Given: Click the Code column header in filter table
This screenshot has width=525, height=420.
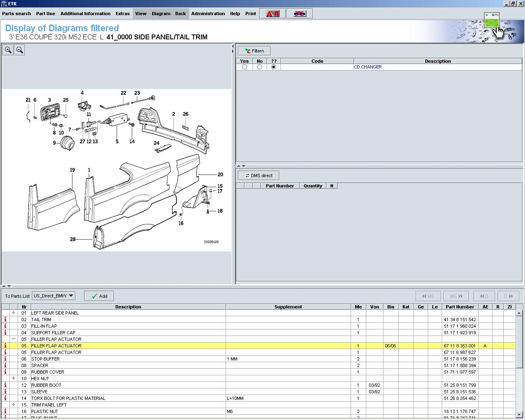Looking at the screenshot, I should click(x=317, y=61).
